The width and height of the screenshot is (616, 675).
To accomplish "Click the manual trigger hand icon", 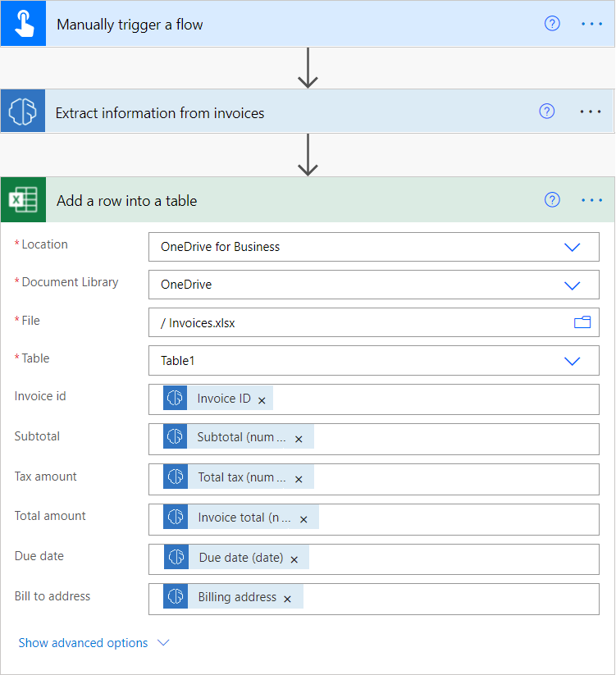I will click(22, 23).
